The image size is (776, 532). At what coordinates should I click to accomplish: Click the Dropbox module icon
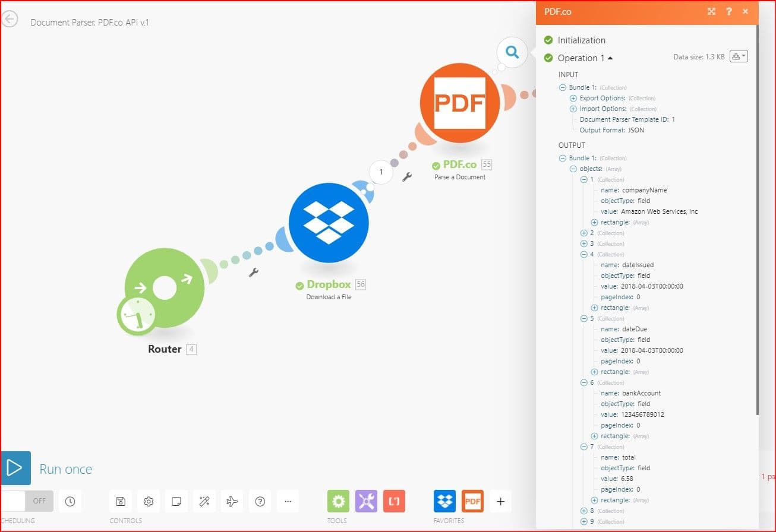329,223
